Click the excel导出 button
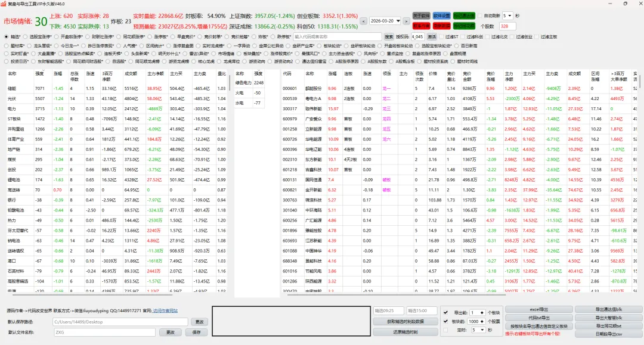The image size is (644, 345). coord(538,309)
